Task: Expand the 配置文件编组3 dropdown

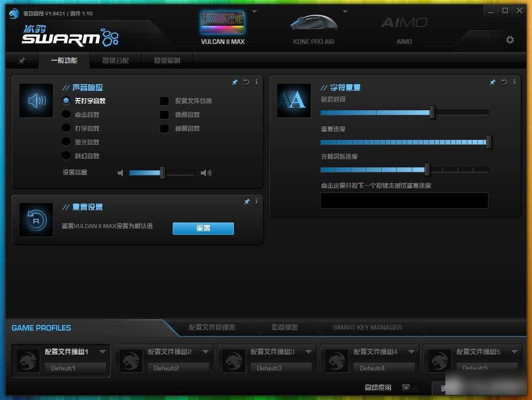Action: 308,352
